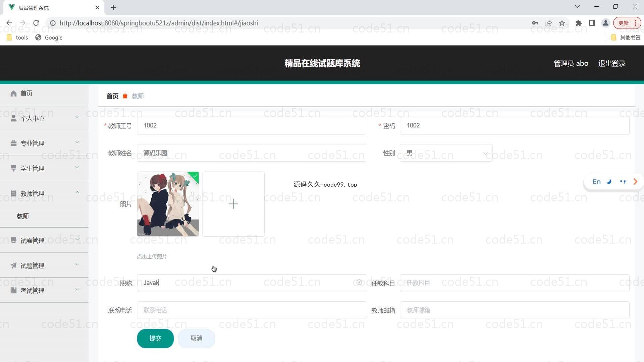644x362 pixels.
Task: Clear the 职称 field with the X icon
Action: tap(359, 283)
